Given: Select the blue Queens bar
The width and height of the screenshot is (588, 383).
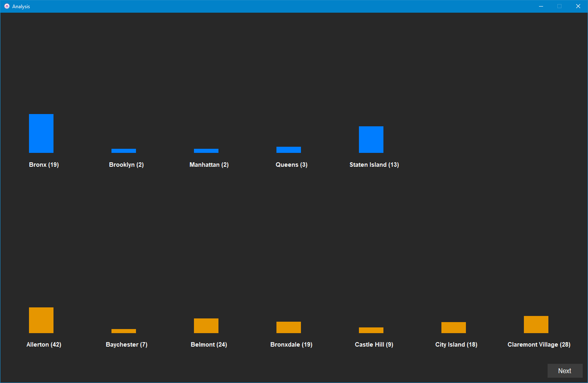Looking at the screenshot, I should click(x=289, y=150).
